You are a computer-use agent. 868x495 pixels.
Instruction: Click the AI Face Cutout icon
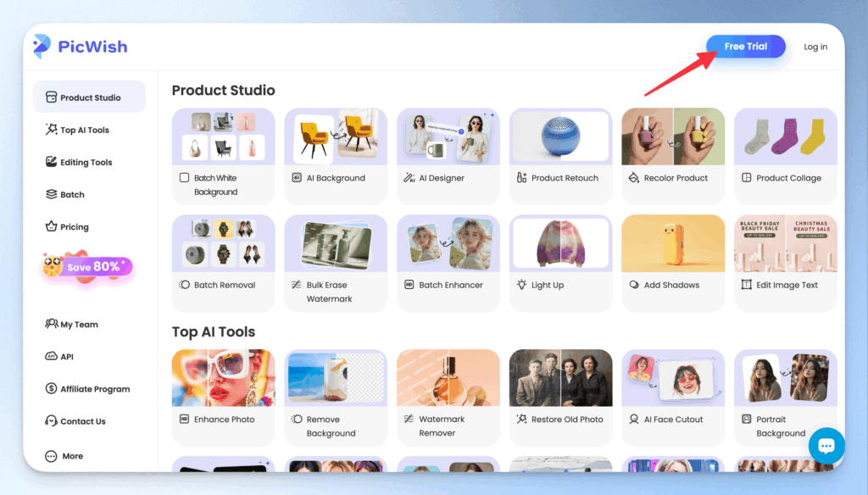click(x=633, y=420)
